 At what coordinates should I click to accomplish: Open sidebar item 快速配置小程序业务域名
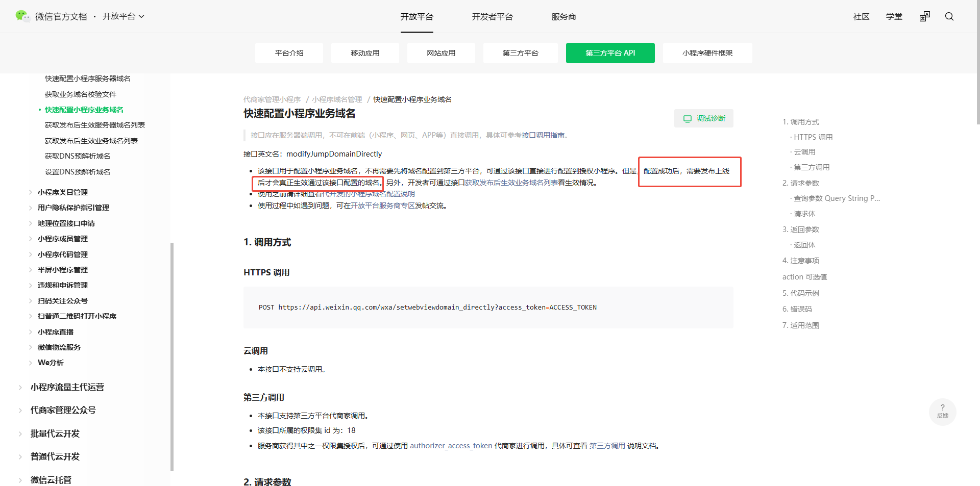pyautogui.click(x=84, y=110)
